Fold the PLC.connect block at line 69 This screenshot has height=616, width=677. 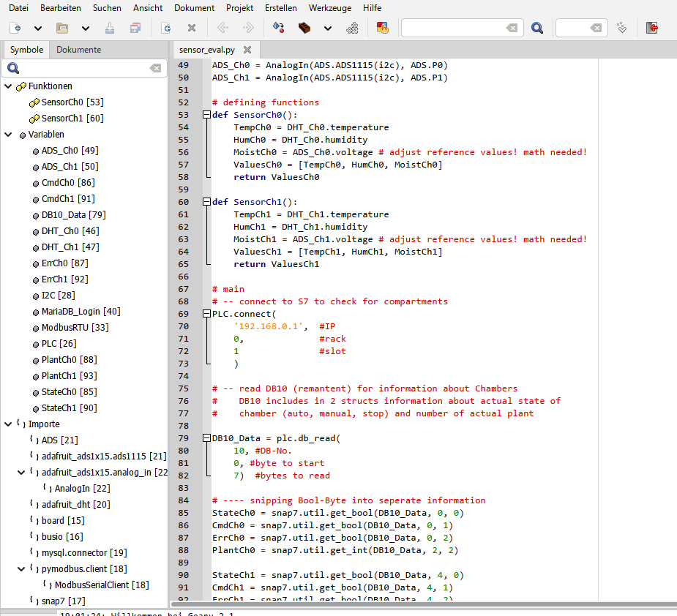point(206,314)
